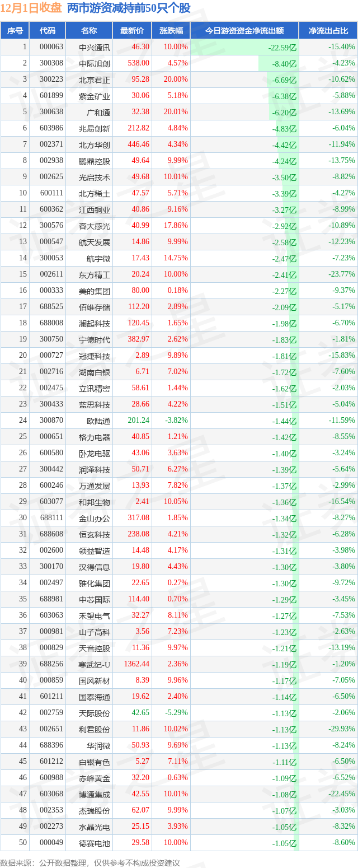Click the stock name 湖南白银
Image resolution: width=358 pixels, height=868 pixels.
coord(95,372)
